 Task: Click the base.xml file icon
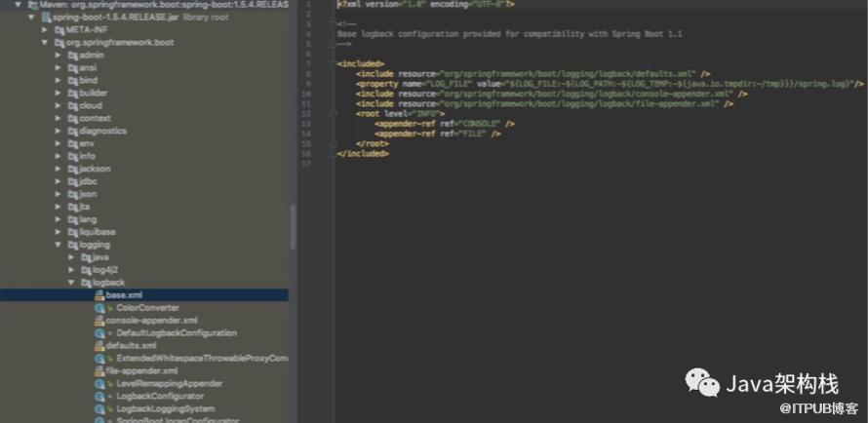click(x=99, y=294)
